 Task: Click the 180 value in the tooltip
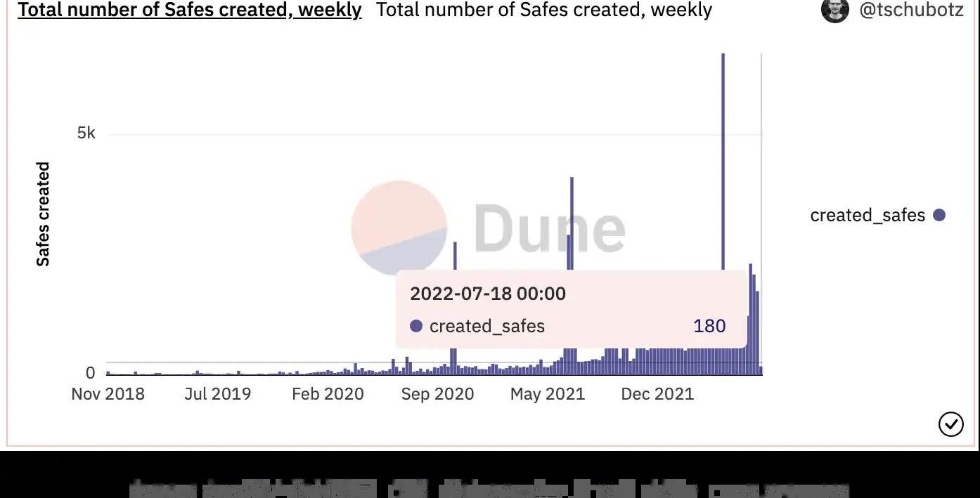pos(709,326)
